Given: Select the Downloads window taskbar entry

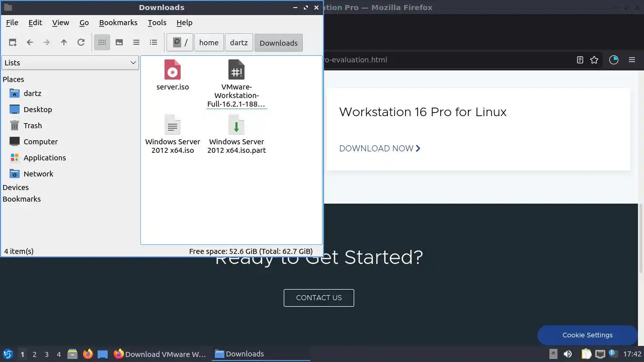Looking at the screenshot, I should 262,354.
